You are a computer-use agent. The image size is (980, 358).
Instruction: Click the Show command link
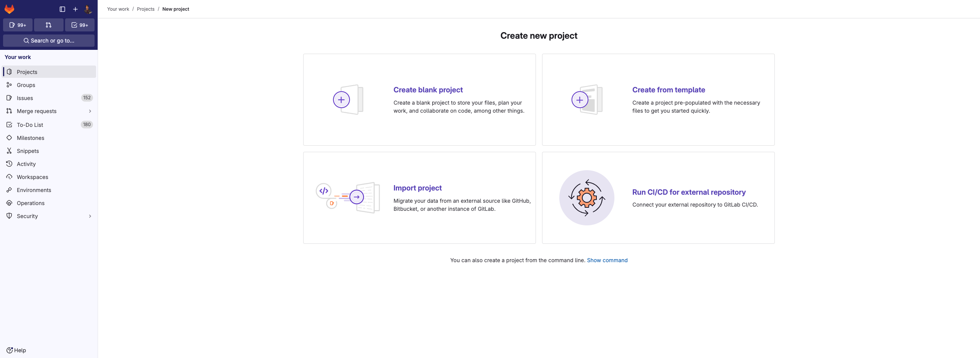[x=607, y=260]
